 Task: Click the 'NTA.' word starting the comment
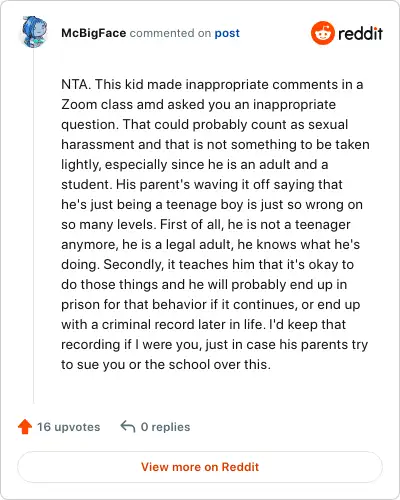[x=76, y=84]
